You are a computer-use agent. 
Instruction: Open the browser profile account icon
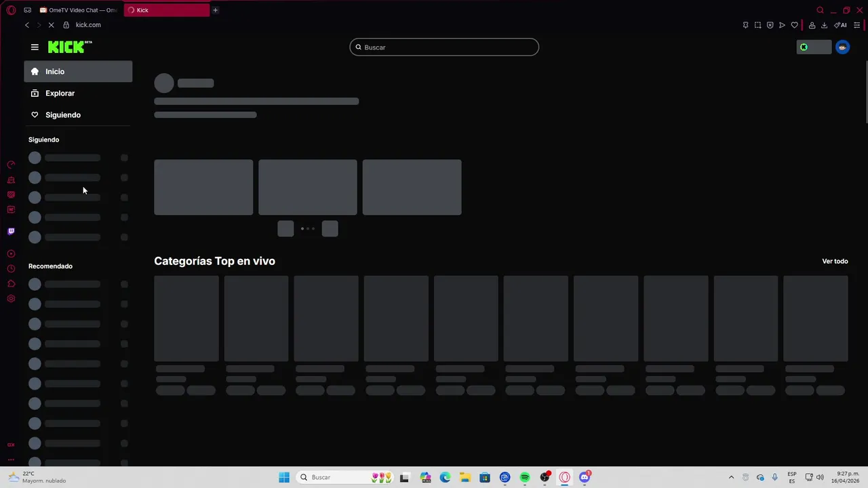(812, 25)
